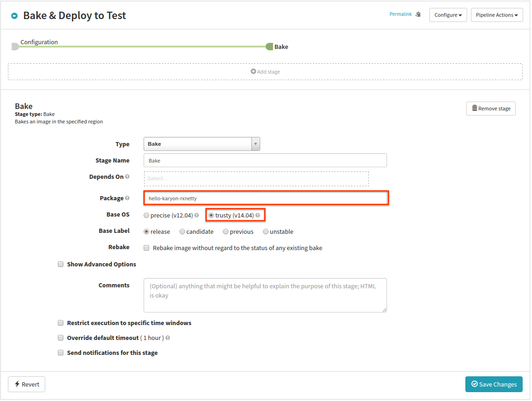
Task: Open the Pipeline Actions dropdown
Action: pos(497,15)
